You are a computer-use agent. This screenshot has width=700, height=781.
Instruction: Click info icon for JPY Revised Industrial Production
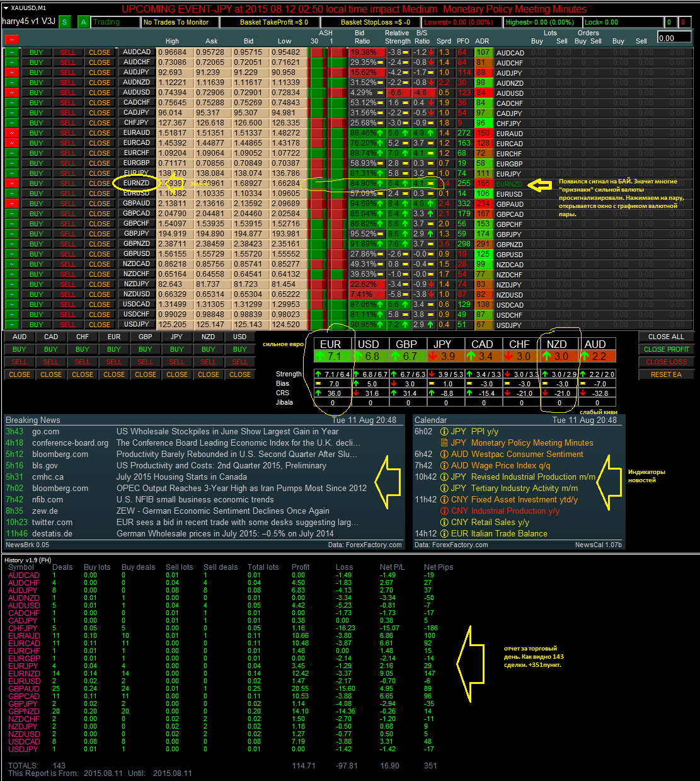pos(444,477)
